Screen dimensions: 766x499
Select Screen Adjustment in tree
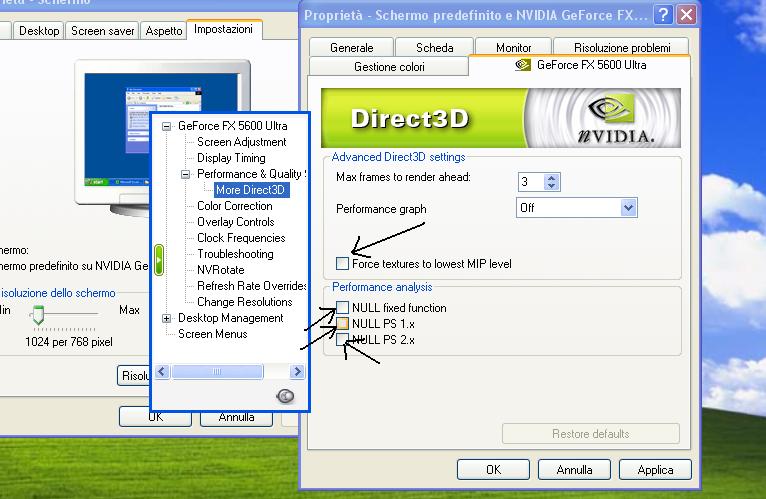click(241, 142)
